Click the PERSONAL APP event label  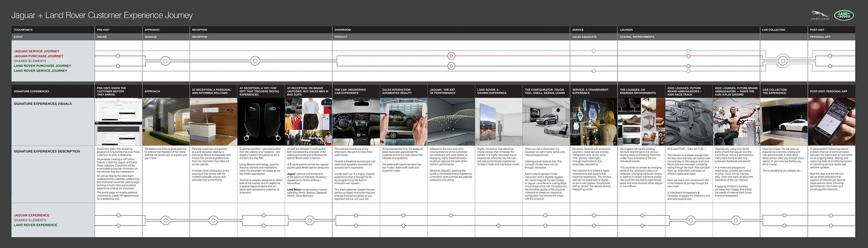click(x=820, y=37)
